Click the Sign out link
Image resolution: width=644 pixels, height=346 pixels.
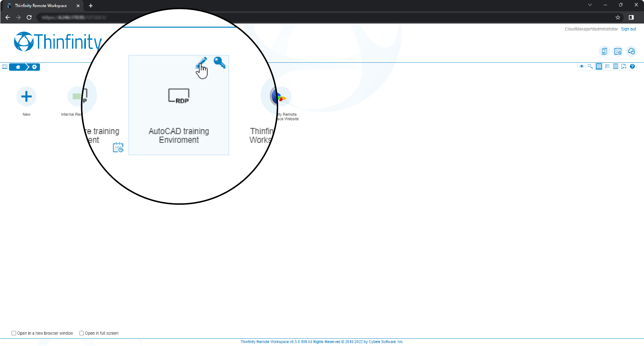pos(629,29)
